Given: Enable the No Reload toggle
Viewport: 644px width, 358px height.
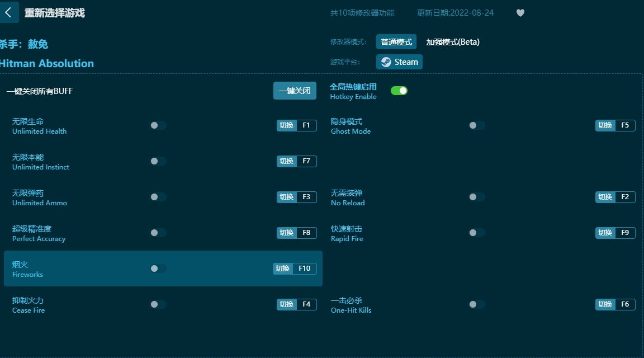Looking at the screenshot, I should pyautogui.click(x=477, y=197).
